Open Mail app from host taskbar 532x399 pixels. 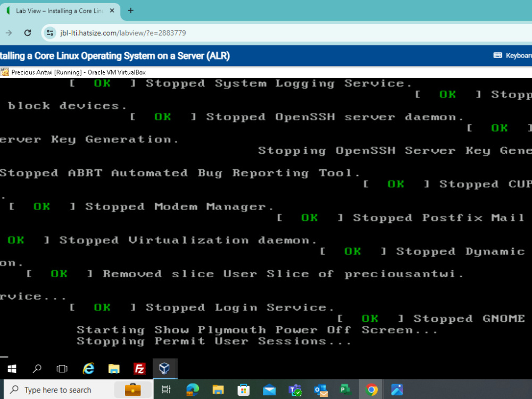pyautogui.click(x=269, y=390)
